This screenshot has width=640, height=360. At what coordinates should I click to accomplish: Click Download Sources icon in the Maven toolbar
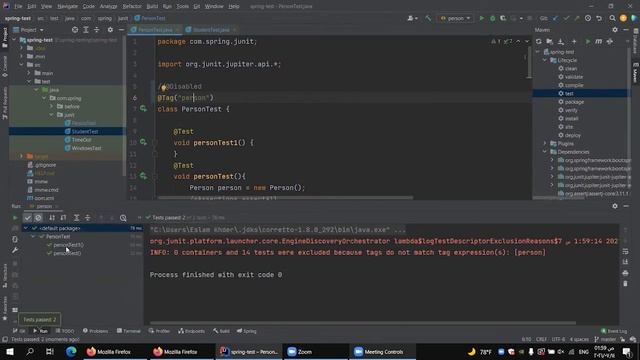(x=561, y=41)
